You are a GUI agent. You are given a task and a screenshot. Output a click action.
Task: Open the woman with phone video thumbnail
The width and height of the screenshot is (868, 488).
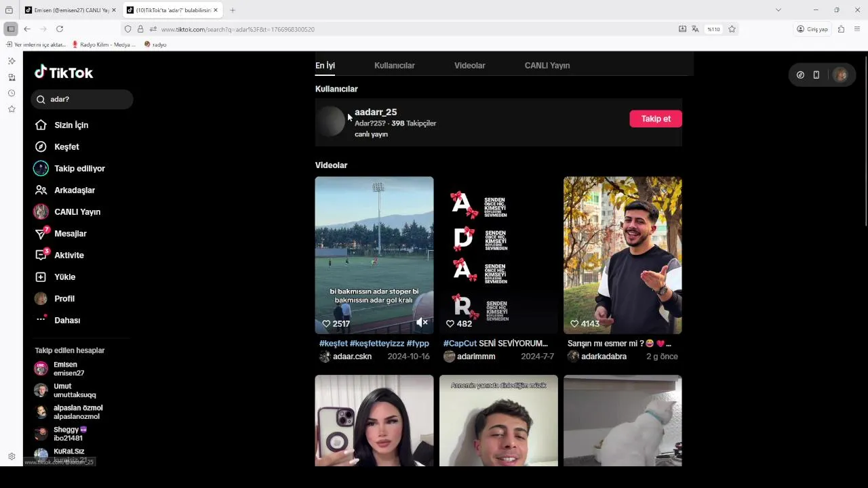click(374, 421)
